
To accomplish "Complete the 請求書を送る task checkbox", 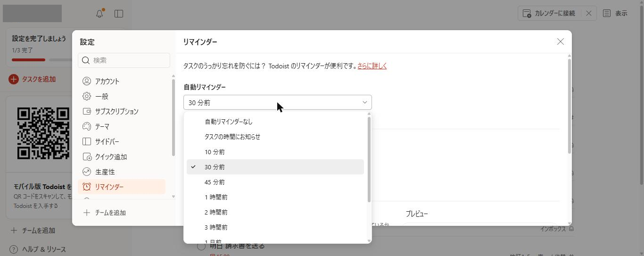I will [x=201, y=246].
